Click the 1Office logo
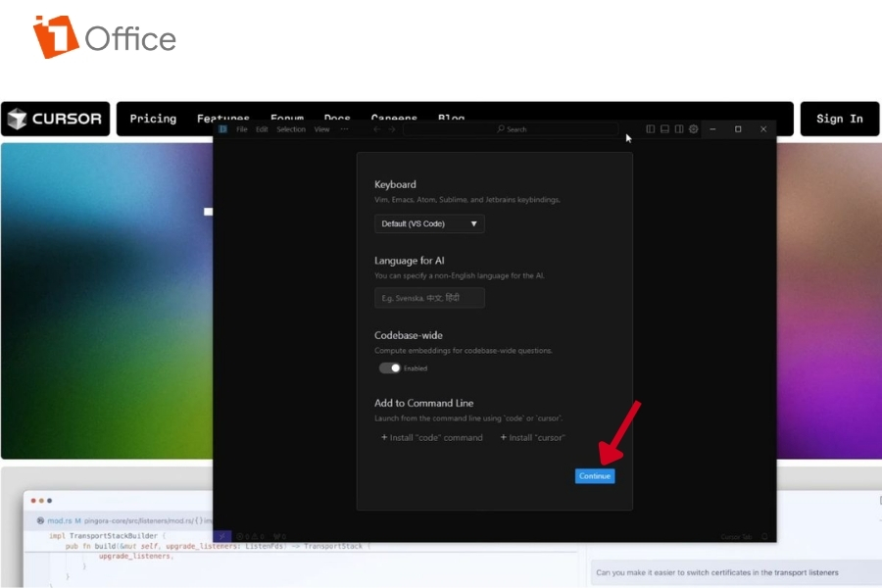 [105, 37]
